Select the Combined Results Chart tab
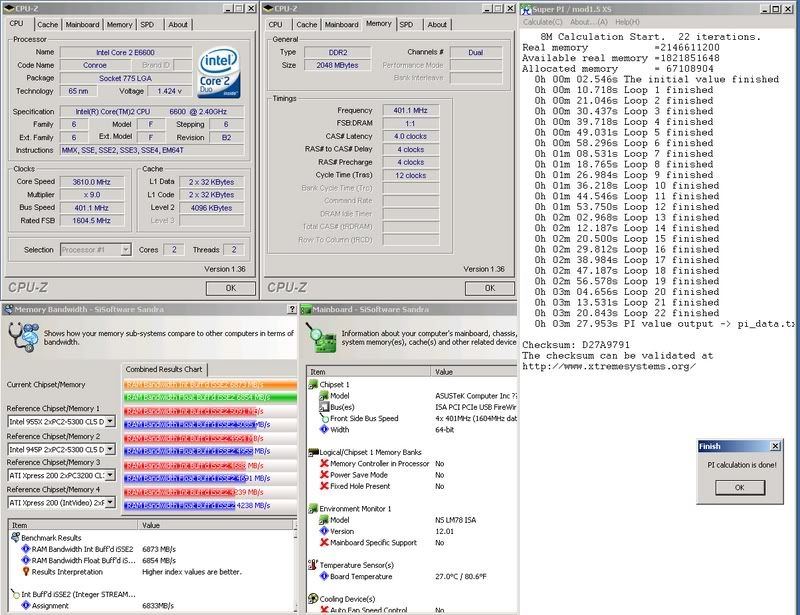This screenshot has width=800, height=615. pos(164,369)
